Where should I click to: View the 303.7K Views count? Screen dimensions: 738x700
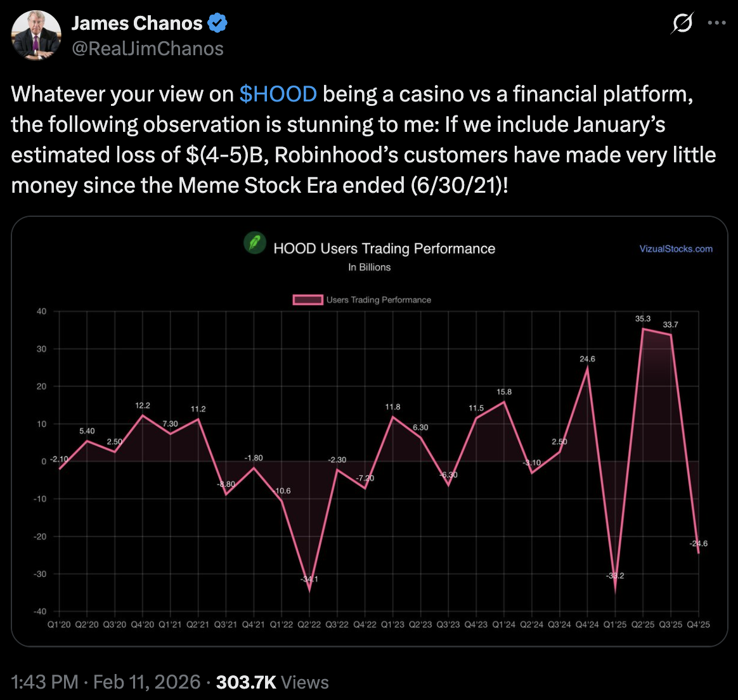tap(273, 682)
